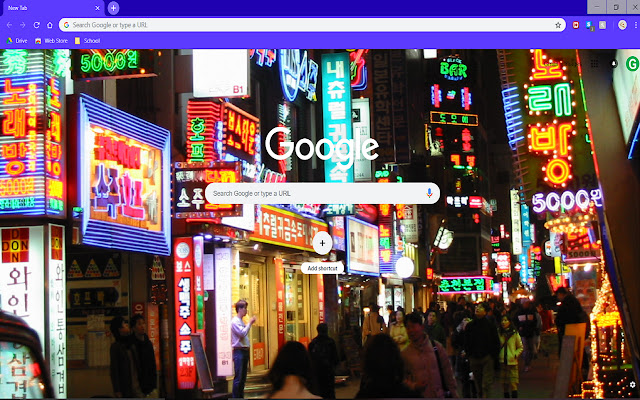This screenshot has height=400, width=640.
Task: Minimize the Chrome window
Action: [x=597, y=7]
